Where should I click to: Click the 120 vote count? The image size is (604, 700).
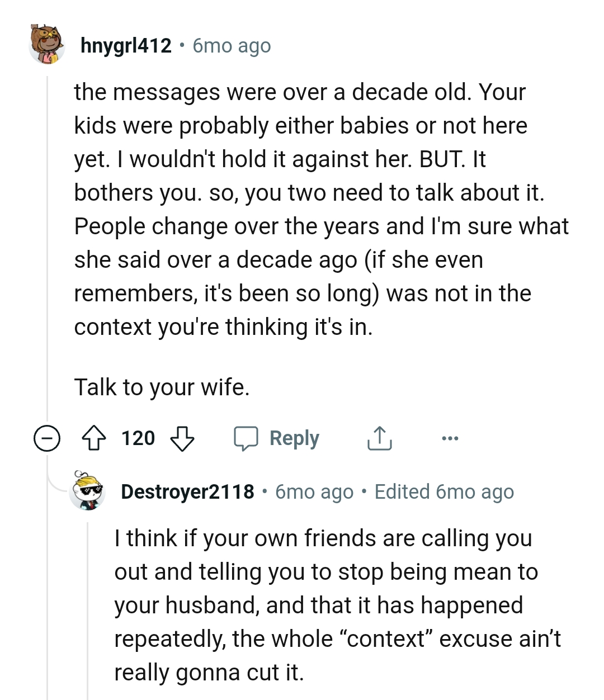pyautogui.click(x=138, y=438)
